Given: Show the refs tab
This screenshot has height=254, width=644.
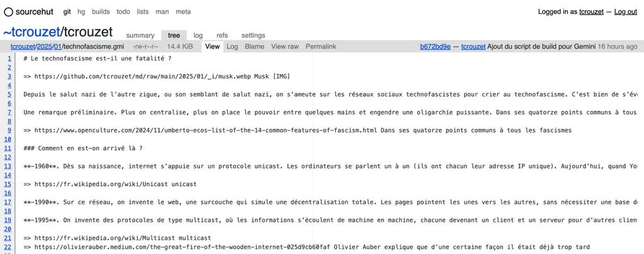Looking at the screenshot, I should click(222, 36).
